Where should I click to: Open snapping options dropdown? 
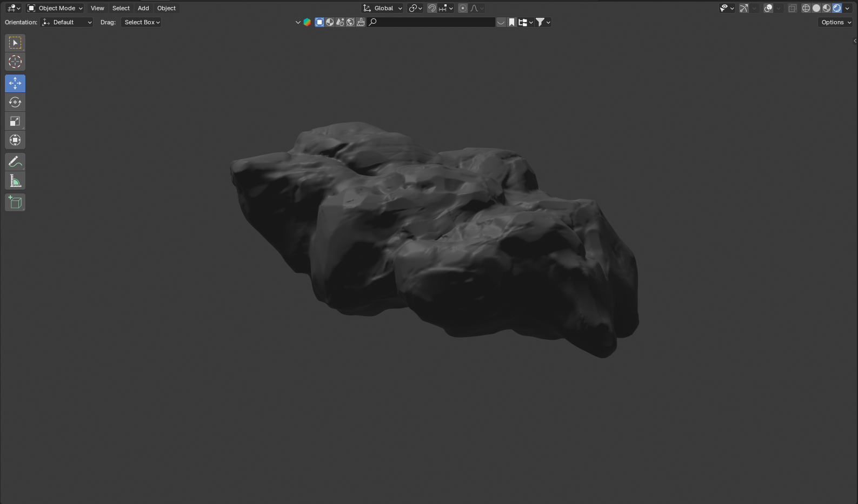[446, 8]
